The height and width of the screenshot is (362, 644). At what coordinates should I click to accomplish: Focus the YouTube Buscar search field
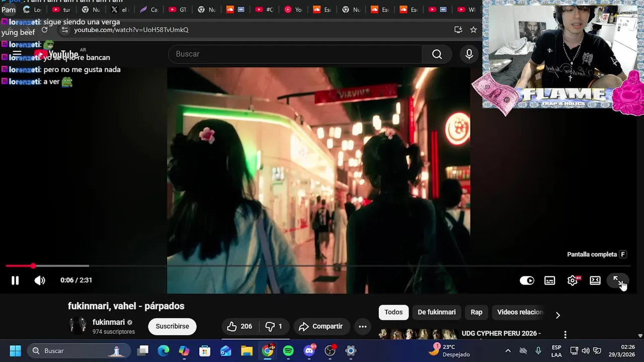pyautogui.click(x=294, y=54)
